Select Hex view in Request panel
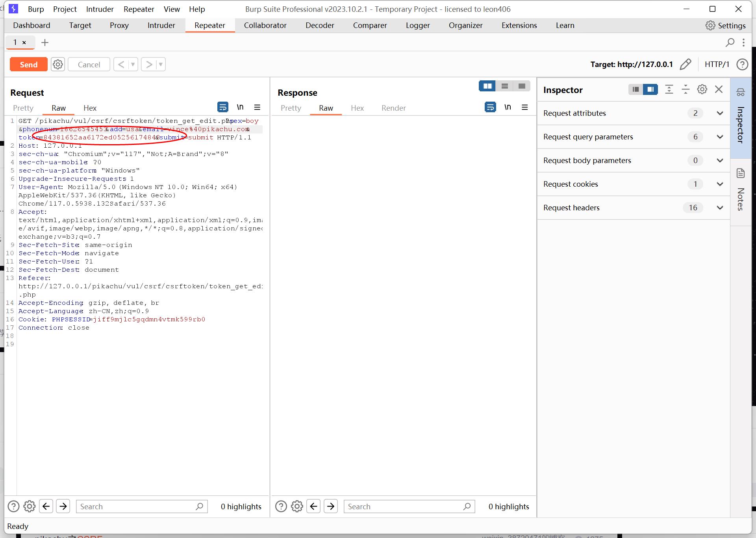The image size is (756, 538). [90, 108]
